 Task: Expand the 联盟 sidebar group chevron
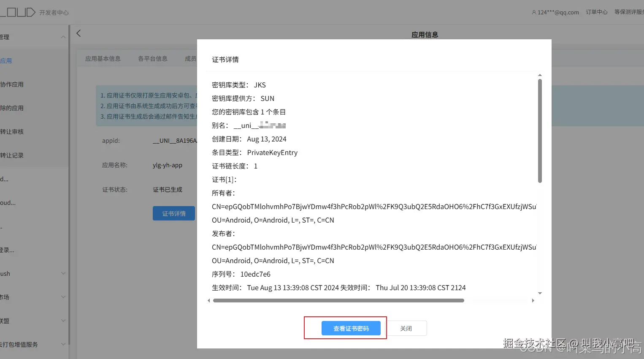click(x=63, y=321)
